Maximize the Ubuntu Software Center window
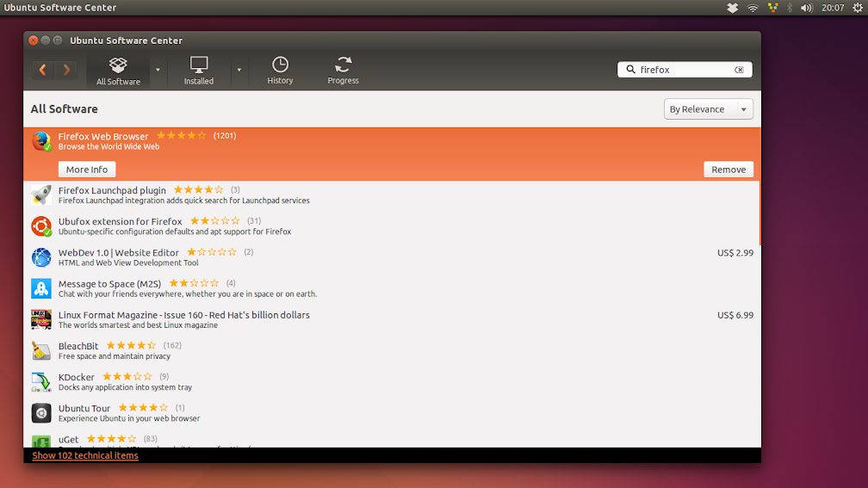This screenshot has width=868, height=488. pyautogui.click(x=58, y=40)
